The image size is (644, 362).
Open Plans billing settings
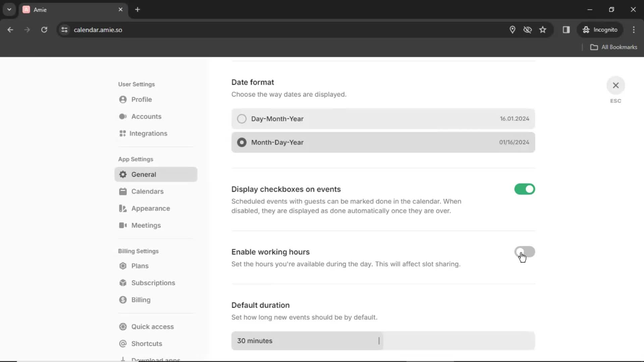coord(140,266)
